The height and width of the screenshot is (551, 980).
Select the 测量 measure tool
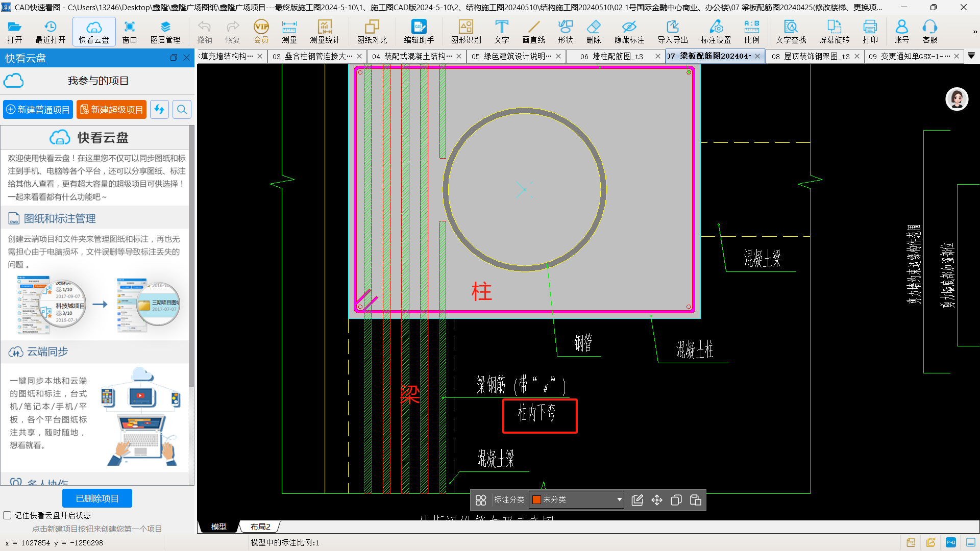pyautogui.click(x=289, y=32)
